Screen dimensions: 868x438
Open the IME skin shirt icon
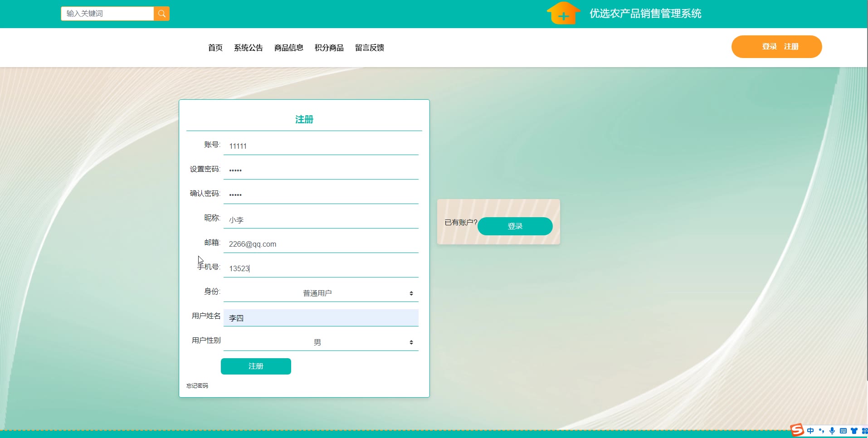click(854, 431)
